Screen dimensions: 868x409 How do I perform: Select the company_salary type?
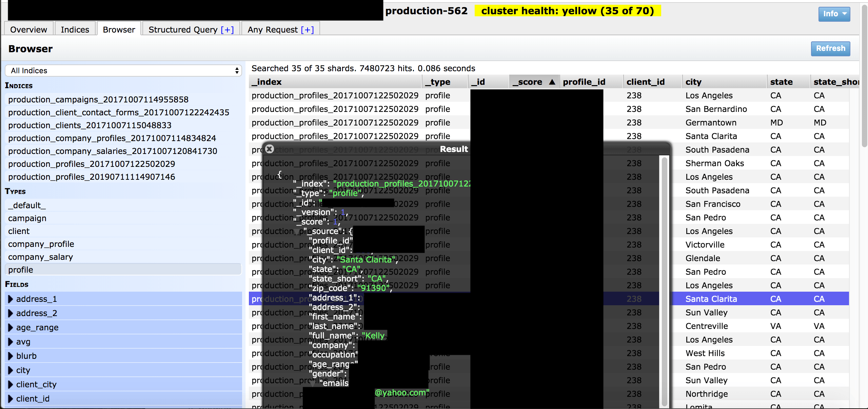(x=40, y=257)
